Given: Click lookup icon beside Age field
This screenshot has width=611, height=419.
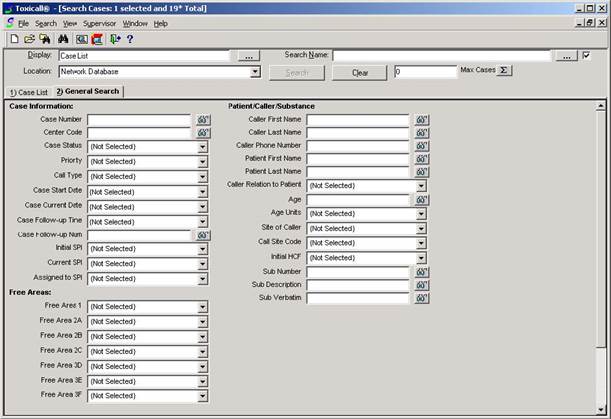Looking at the screenshot, I should point(421,200).
